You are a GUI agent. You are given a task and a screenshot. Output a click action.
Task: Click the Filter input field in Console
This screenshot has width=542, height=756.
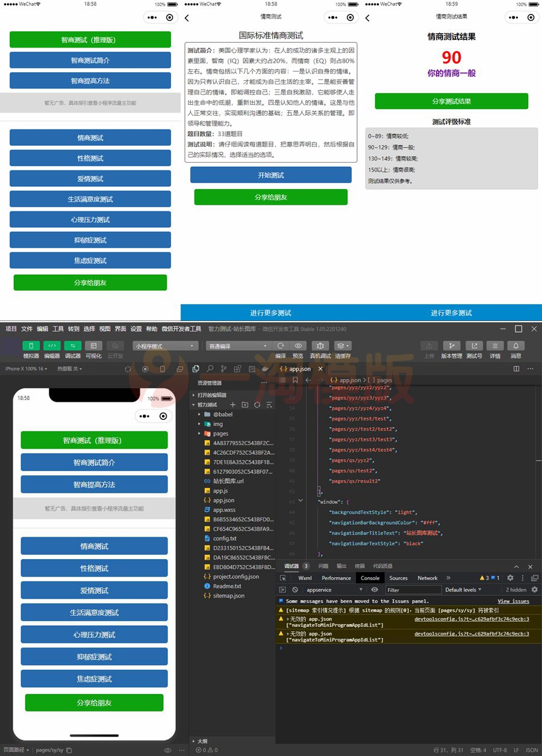[x=414, y=588]
